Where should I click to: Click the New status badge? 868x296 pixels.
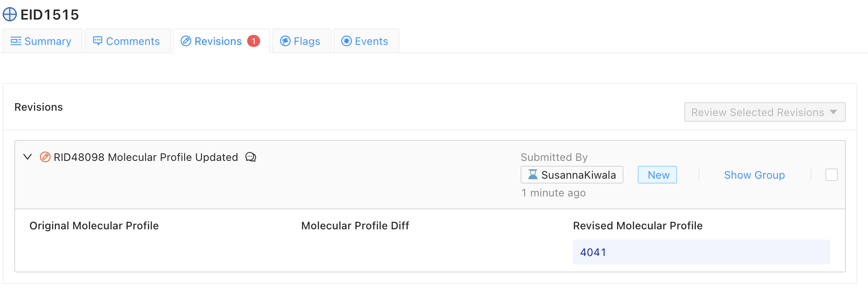pos(657,175)
